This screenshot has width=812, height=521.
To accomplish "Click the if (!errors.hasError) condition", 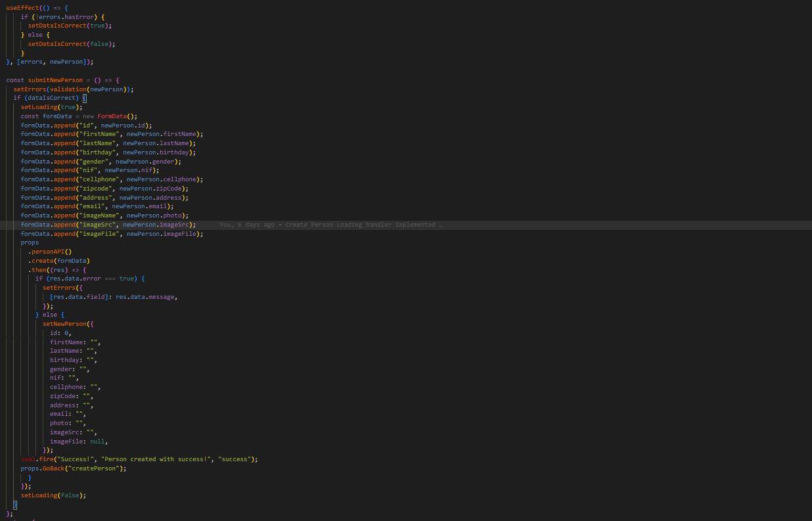I will 62,16.
